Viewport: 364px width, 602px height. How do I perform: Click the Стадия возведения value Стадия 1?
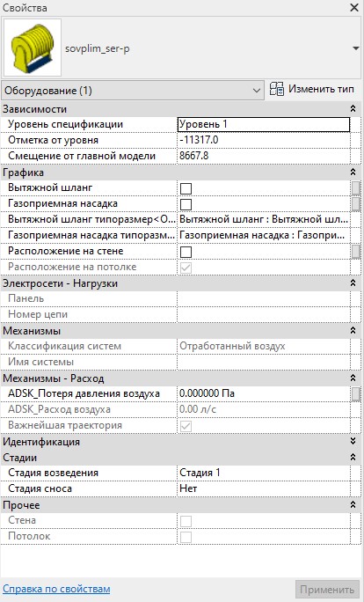(264, 473)
